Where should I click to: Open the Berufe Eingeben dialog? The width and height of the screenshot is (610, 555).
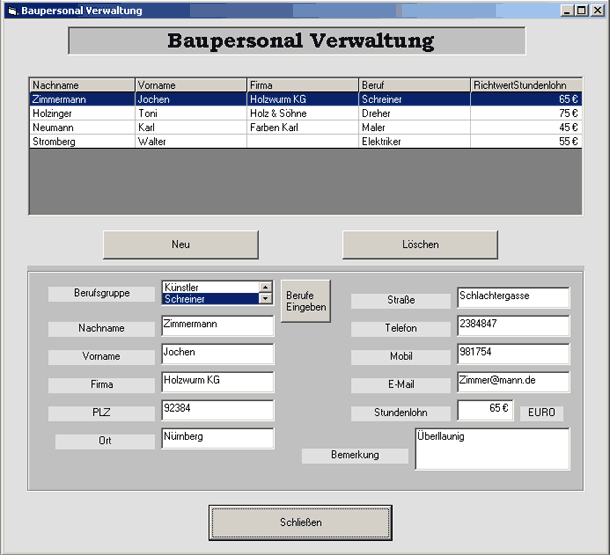pos(305,301)
